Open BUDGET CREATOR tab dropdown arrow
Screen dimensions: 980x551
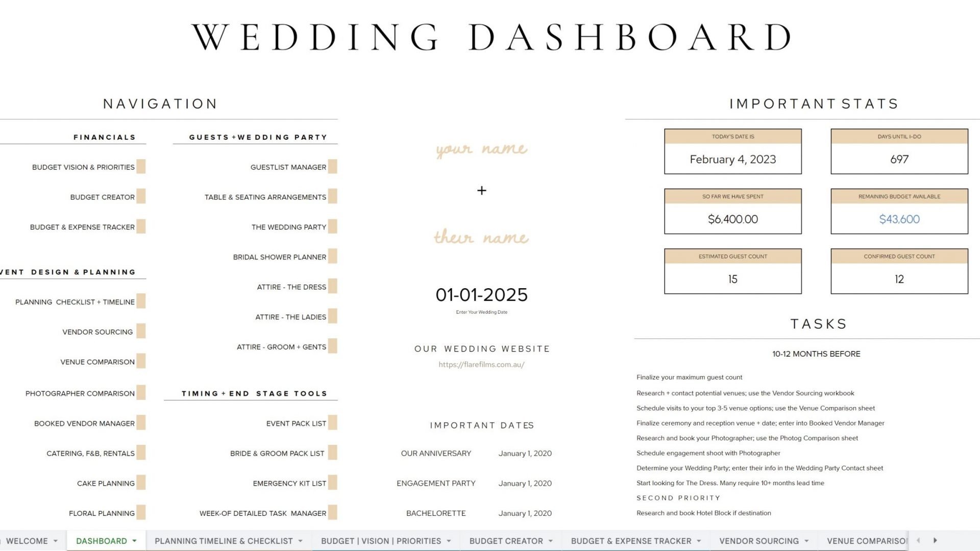(x=551, y=541)
